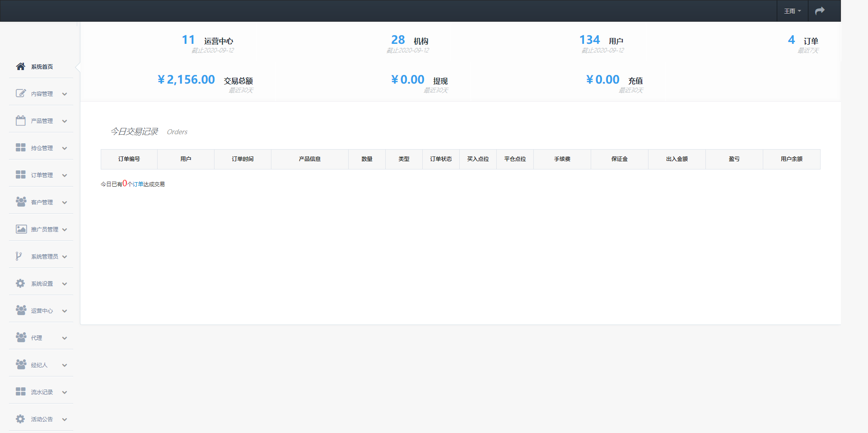868x433 pixels.
Task: Open the 活动公告 sidebar menu
Action: tap(41, 419)
